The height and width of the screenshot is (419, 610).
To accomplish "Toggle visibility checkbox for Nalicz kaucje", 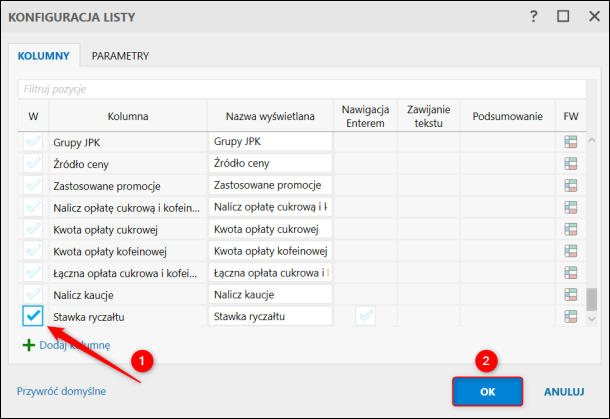I will pyautogui.click(x=33, y=295).
